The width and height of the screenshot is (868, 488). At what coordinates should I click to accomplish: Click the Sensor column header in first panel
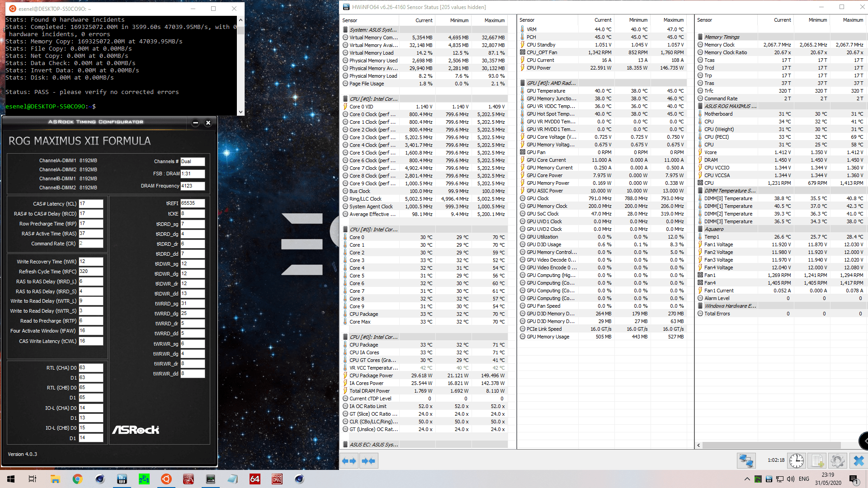[x=370, y=20]
